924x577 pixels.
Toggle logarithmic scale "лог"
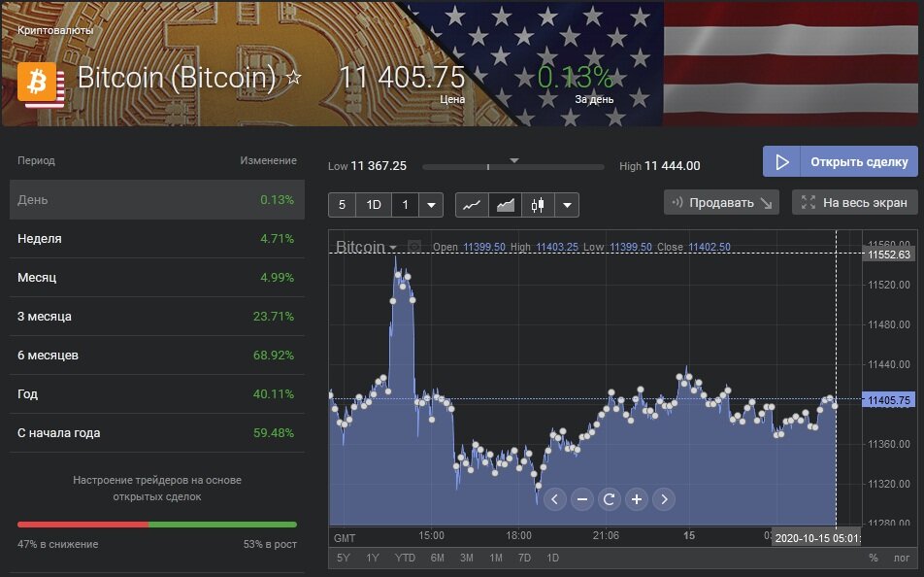coord(902,558)
